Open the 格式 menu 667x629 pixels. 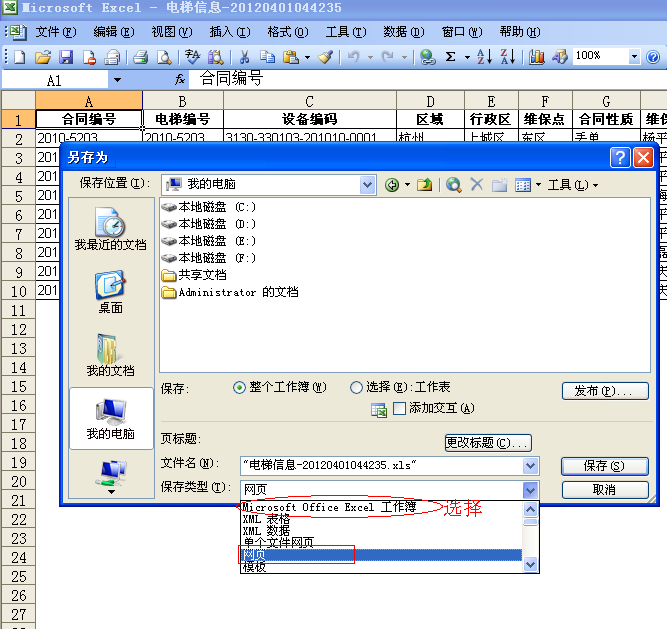tap(288, 32)
